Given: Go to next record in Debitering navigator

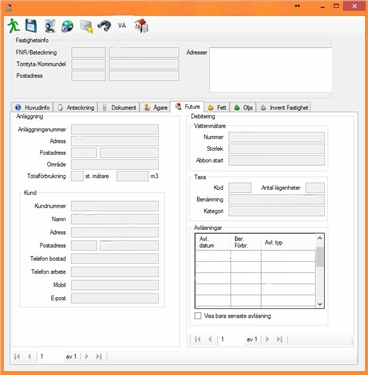Looking at the screenshot, I should (x=267, y=339).
